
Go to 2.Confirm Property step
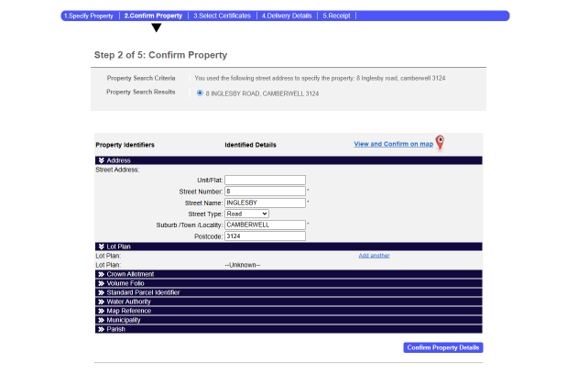pyautogui.click(x=153, y=16)
